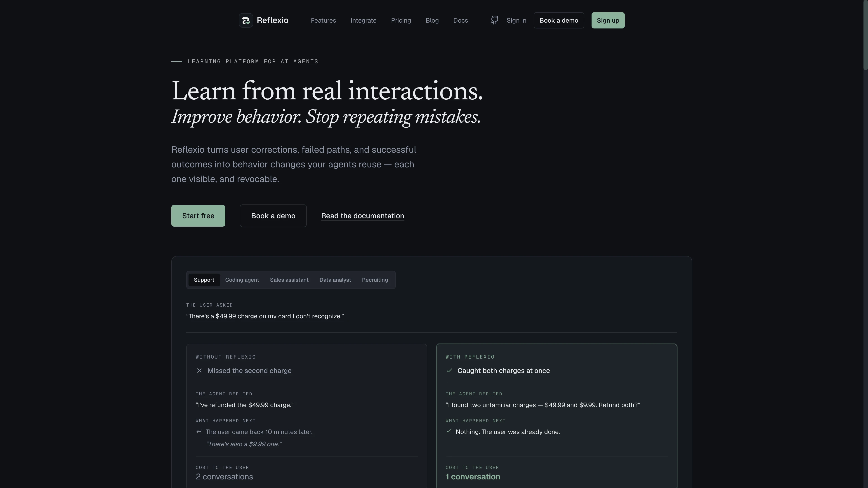Click the page vertical scrollbar thumb
868x488 pixels.
pos(865,35)
